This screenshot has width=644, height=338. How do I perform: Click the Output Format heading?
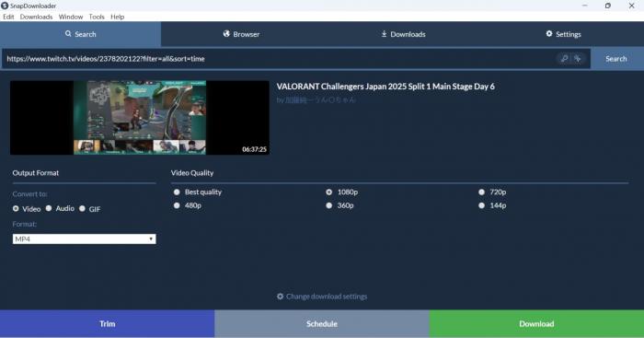[x=35, y=173]
